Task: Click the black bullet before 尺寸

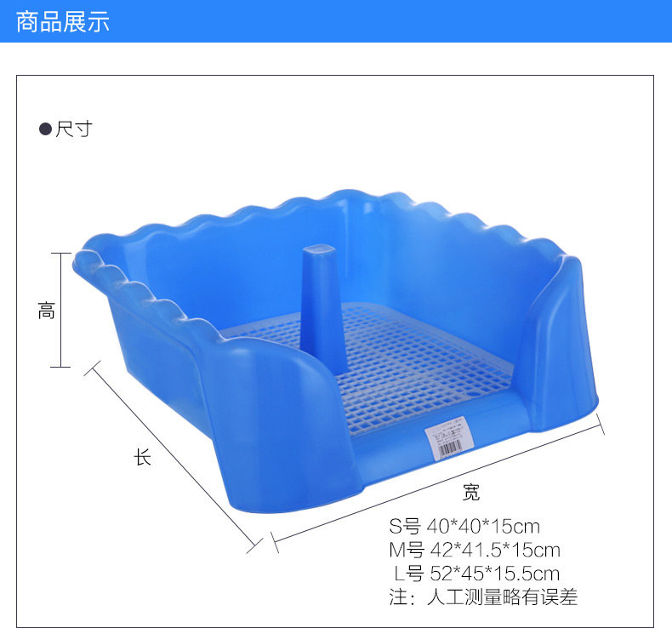Action: pyautogui.click(x=45, y=129)
